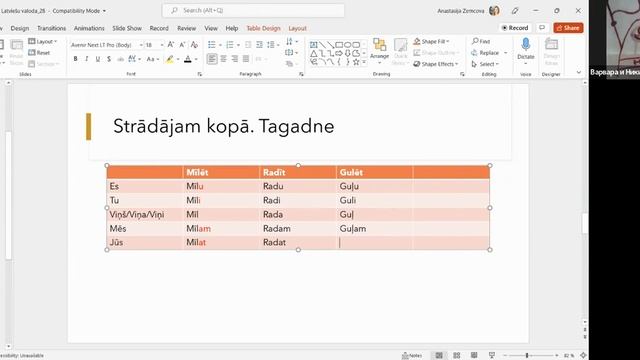
Task: Insert numbered list
Action: (x=230, y=44)
